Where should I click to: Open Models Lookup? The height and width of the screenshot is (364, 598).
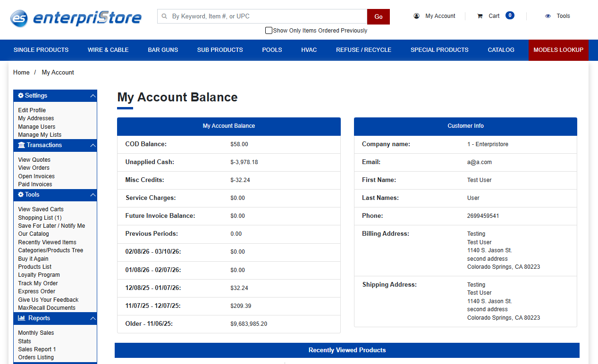tap(558, 50)
